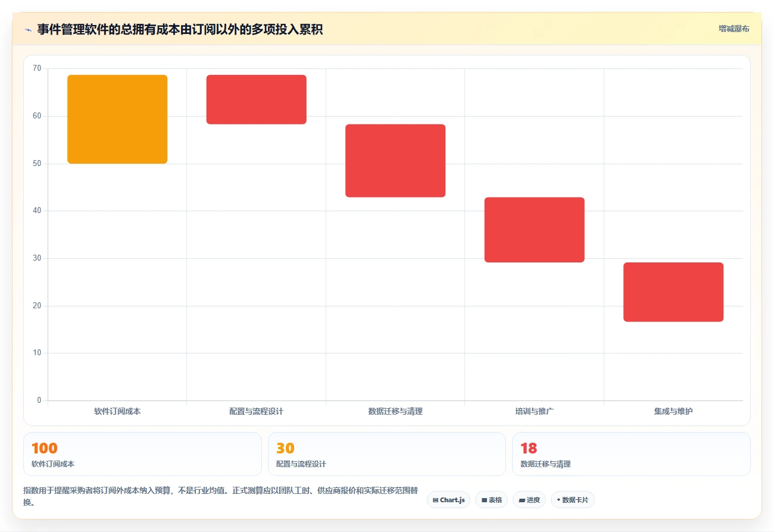Click the x-axis label 数据迁移与清理
Viewport: 774px width, 532px height.
point(395,411)
